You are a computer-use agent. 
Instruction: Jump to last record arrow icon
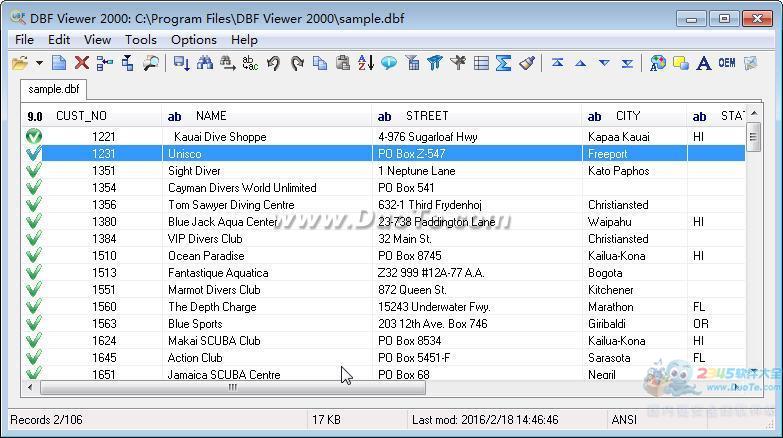pos(627,63)
